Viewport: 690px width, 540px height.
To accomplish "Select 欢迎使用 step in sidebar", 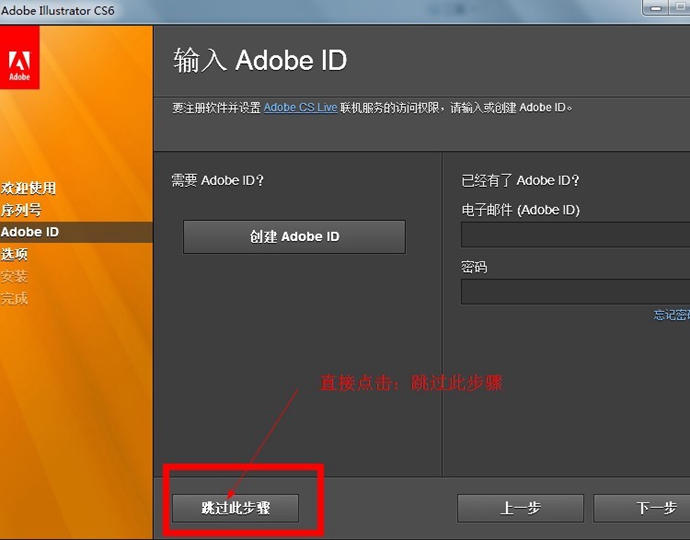I will coord(29,188).
